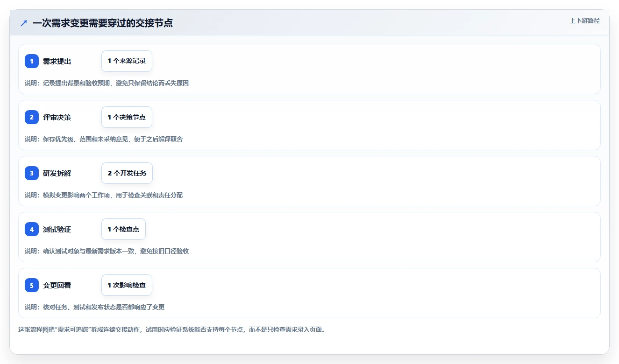Click description 记录提出背景和验收预期
The image size is (619, 364).
click(x=107, y=83)
